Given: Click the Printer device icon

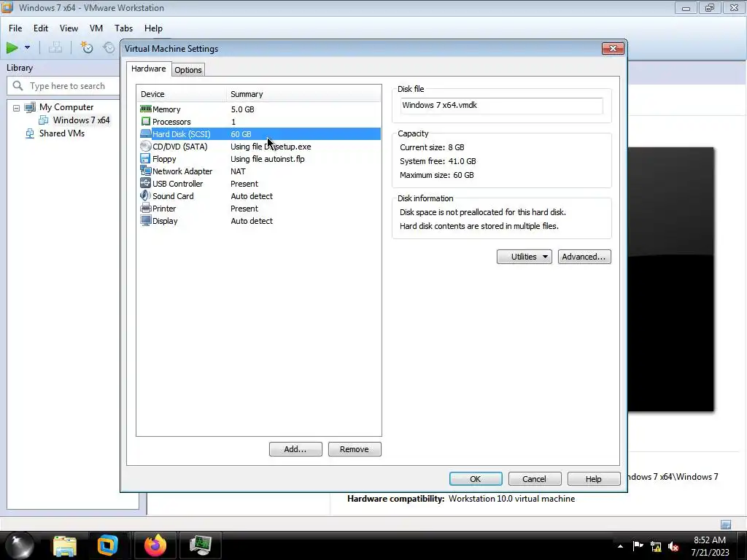Looking at the screenshot, I should coord(146,208).
